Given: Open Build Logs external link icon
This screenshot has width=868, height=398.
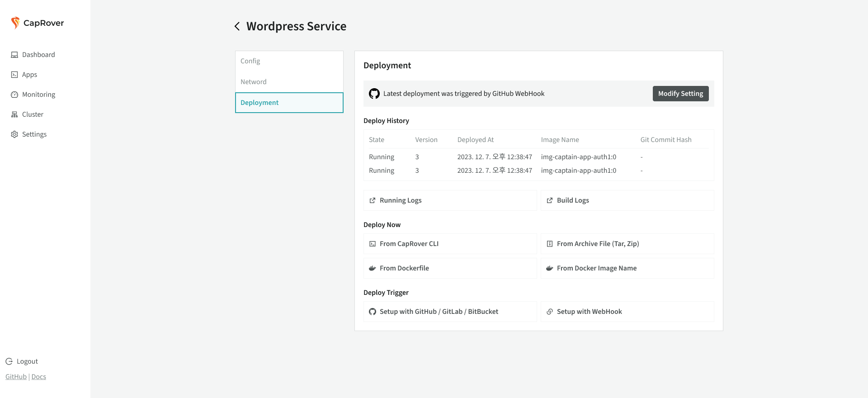Looking at the screenshot, I should pos(550,200).
